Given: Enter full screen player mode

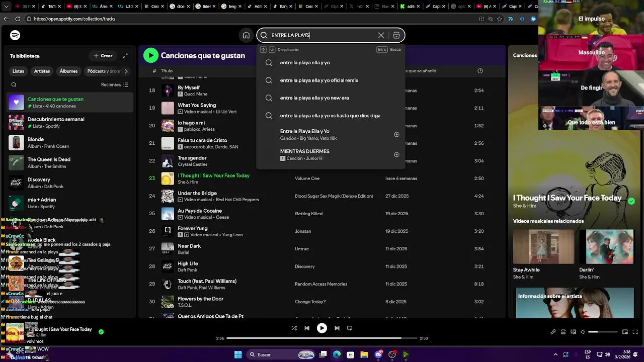Looking at the screenshot, I should (x=635, y=332).
